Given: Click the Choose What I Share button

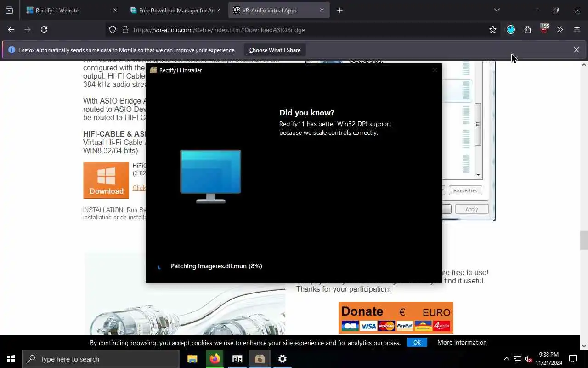Looking at the screenshot, I should tap(275, 50).
